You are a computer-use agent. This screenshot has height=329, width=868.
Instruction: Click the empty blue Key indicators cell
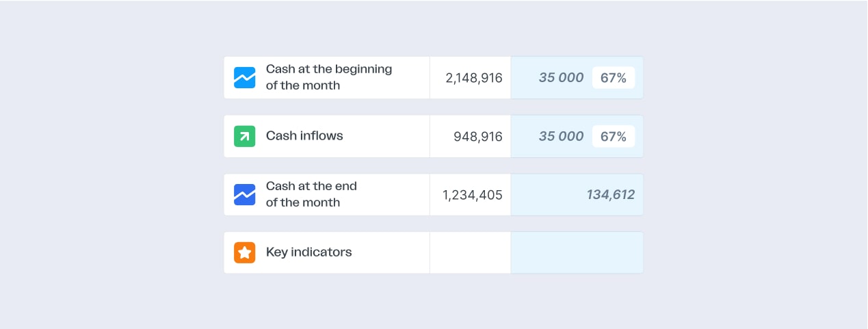pyautogui.click(x=577, y=252)
